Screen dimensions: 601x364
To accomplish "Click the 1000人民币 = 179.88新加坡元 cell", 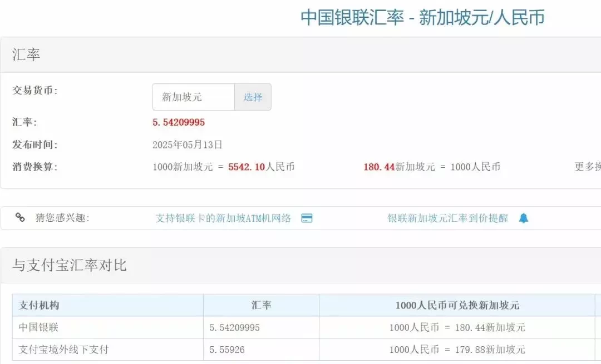I will [x=457, y=350].
